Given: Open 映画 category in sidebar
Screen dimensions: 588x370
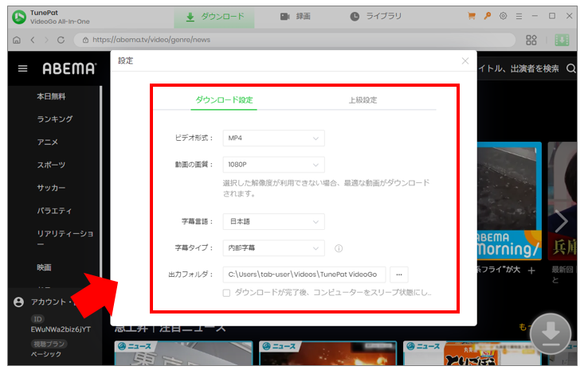Looking at the screenshot, I should click(x=45, y=267).
